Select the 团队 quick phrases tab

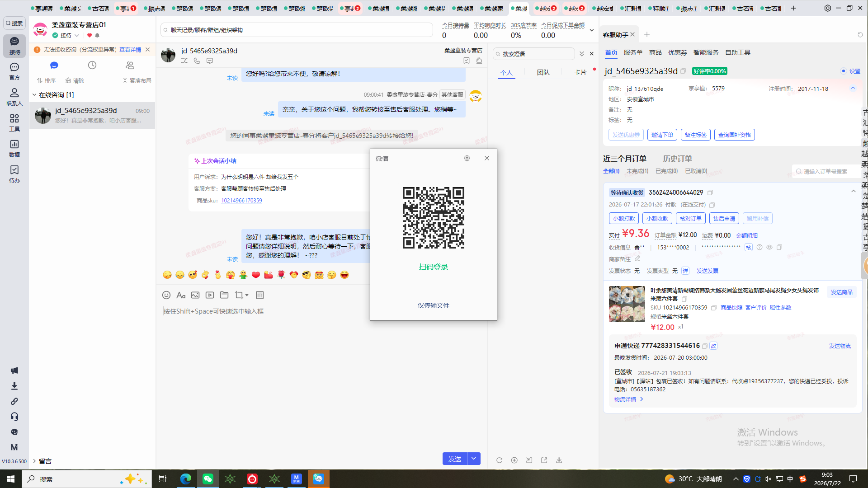tap(543, 72)
